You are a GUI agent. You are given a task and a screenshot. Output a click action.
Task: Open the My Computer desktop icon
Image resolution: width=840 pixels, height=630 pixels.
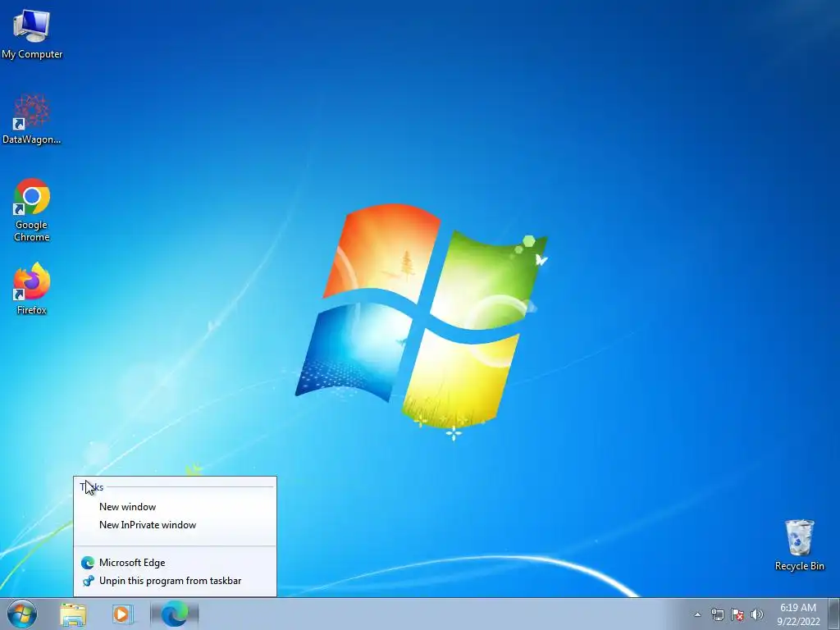[32, 34]
